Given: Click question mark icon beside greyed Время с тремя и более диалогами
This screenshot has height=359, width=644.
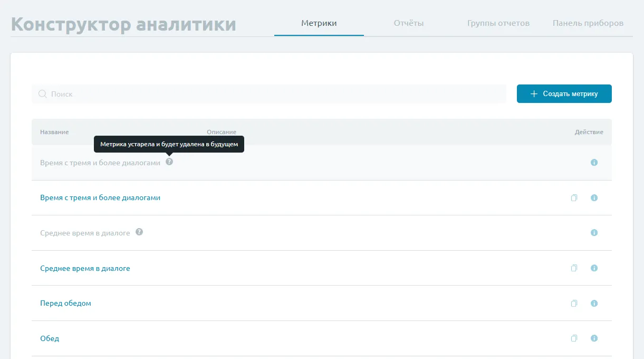Looking at the screenshot, I should click(x=169, y=162).
